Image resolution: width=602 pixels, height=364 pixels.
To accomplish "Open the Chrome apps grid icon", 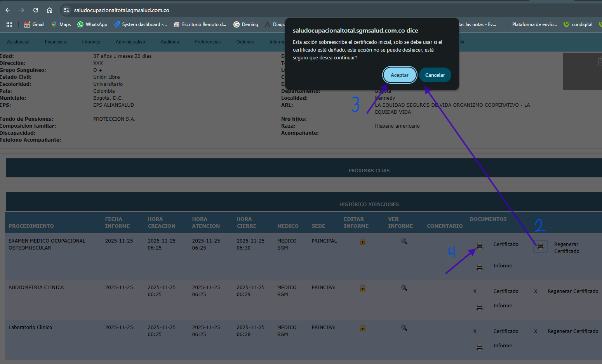I will (9, 24).
